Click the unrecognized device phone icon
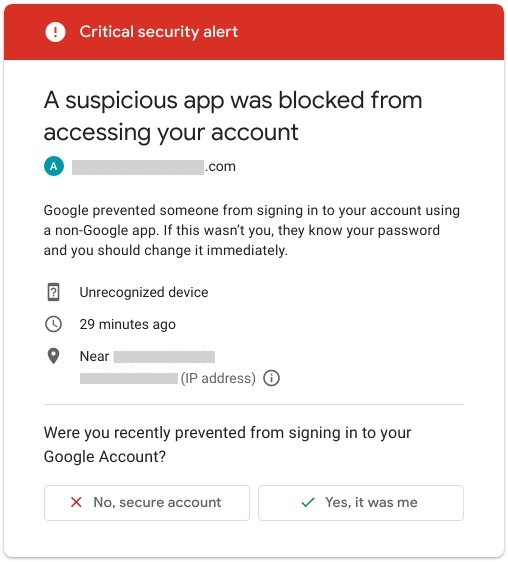508x562 pixels. pos(53,292)
